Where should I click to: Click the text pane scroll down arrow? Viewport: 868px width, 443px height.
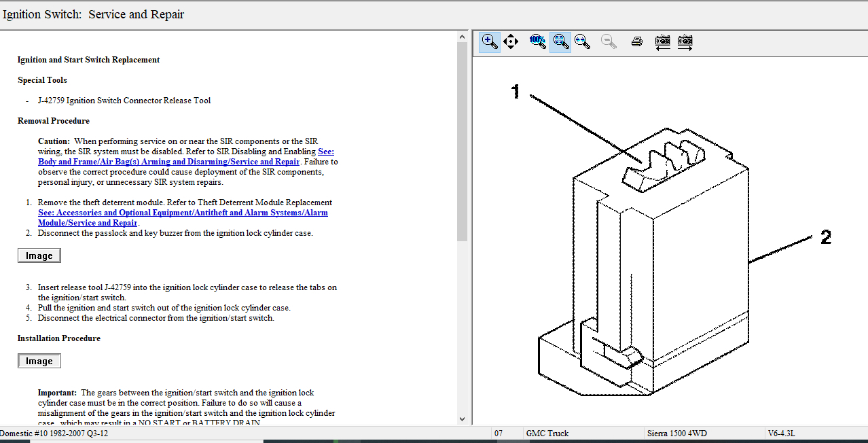pyautogui.click(x=463, y=419)
